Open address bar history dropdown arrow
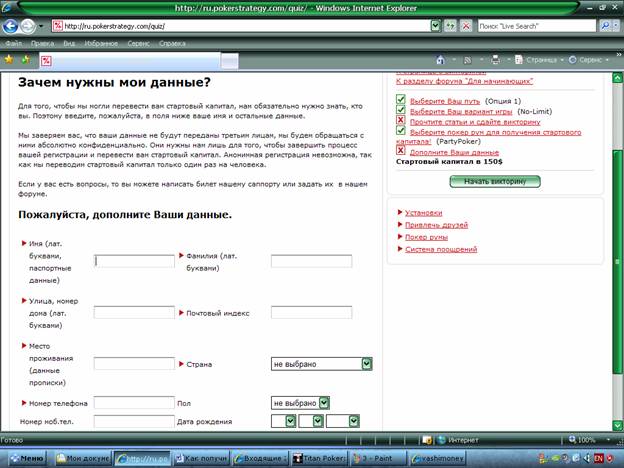 (436, 26)
